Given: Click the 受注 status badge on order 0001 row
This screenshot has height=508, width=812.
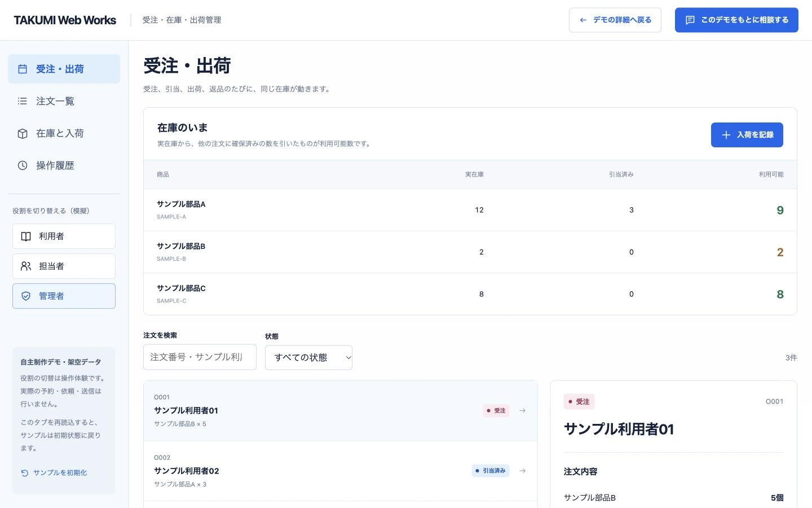Looking at the screenshot, I should 496,410.
